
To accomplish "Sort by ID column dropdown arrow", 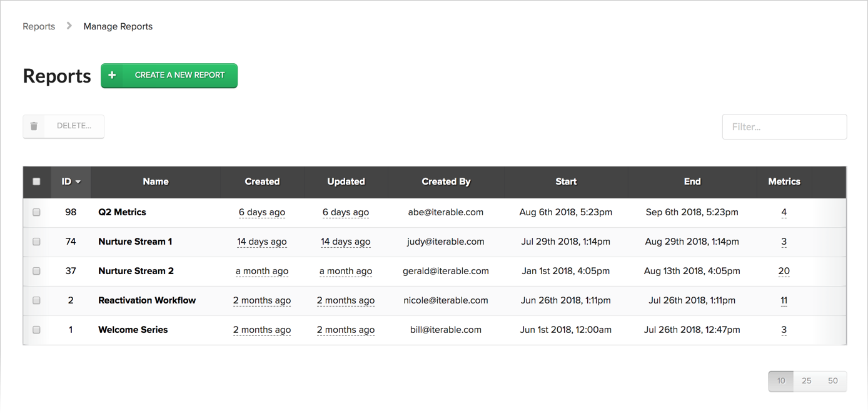I will (78, 182).
